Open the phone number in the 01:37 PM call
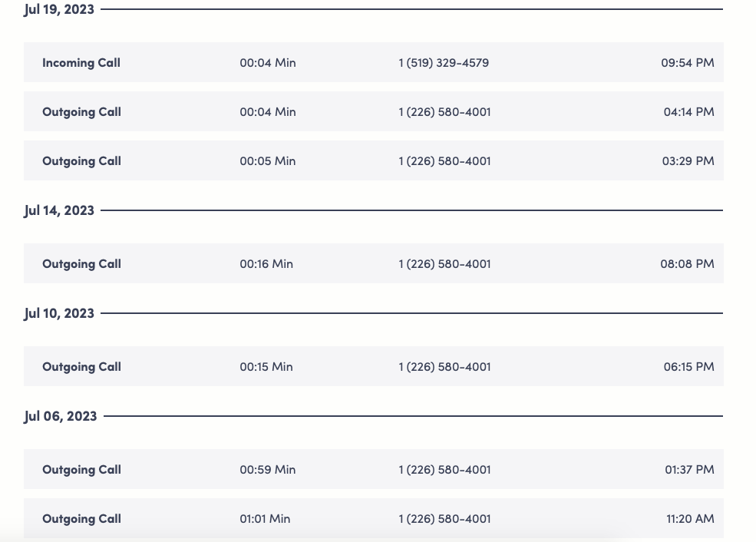The height and width of the screenshot is (542, 756). tap(444, 469)
